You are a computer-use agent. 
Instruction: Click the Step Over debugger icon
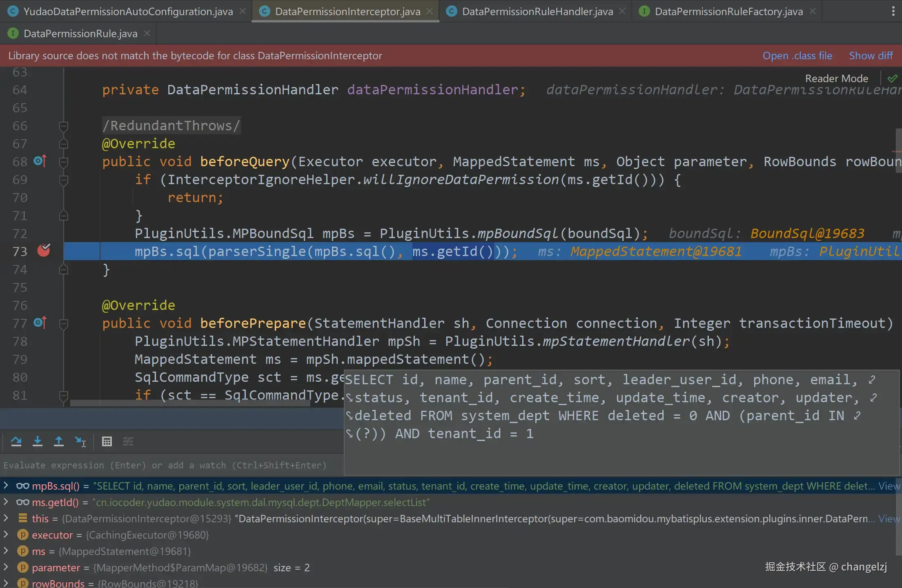pyautogui.click(x=16, y=441)
